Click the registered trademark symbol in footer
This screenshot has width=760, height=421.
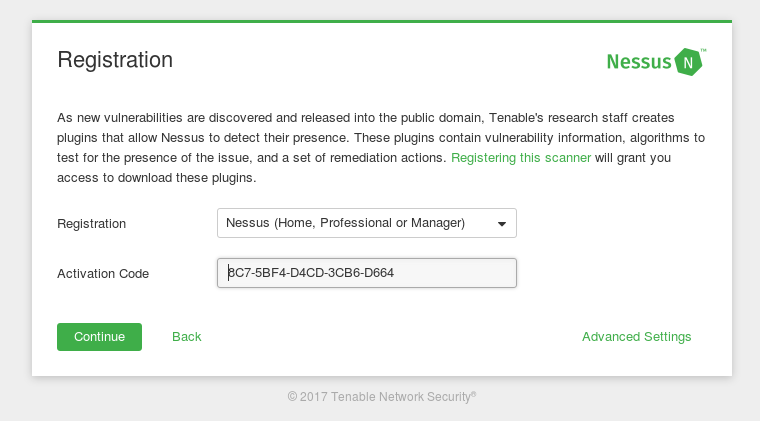[474, 394]
